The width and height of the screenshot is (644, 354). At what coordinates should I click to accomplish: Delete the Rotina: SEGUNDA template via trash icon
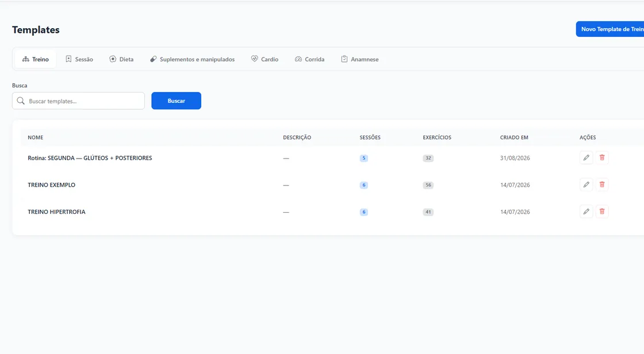(602, 157)
